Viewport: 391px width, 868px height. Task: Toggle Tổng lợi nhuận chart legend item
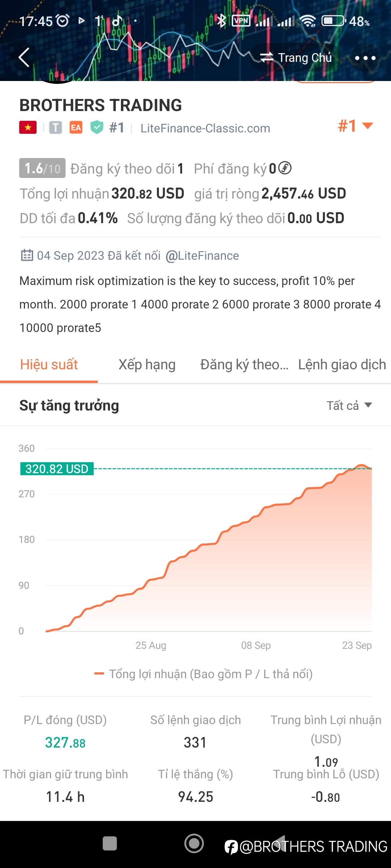click(203, 674)
